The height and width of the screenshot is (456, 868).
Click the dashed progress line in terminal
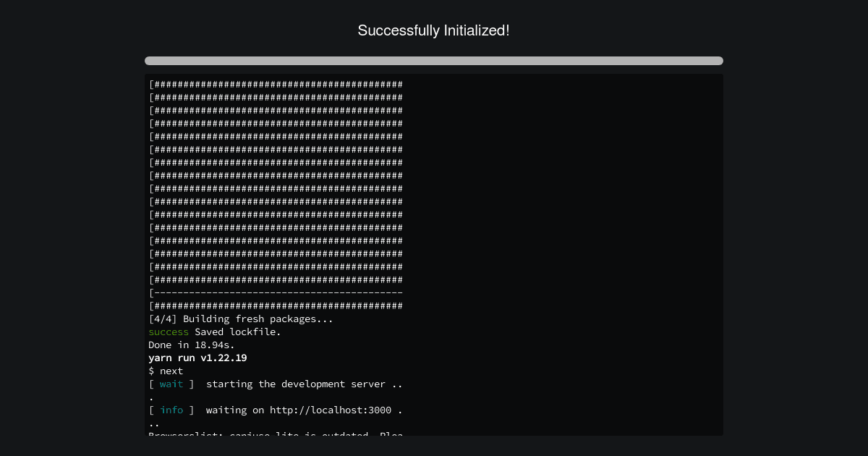276,293
